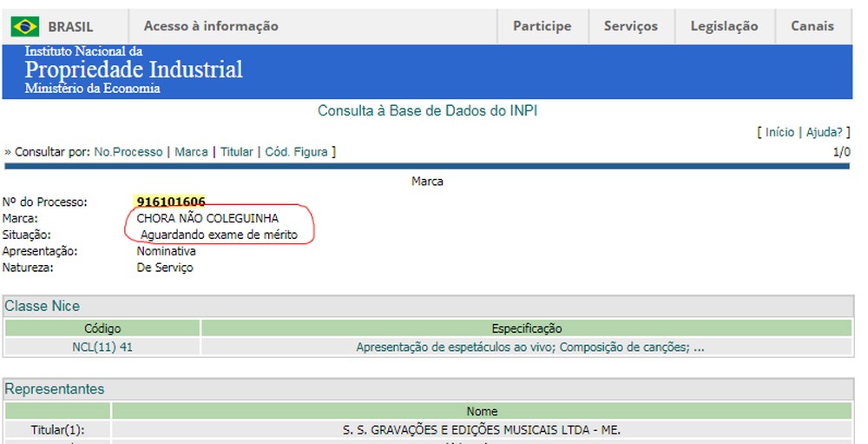Click the Nome column header

(x=482, y=411)
